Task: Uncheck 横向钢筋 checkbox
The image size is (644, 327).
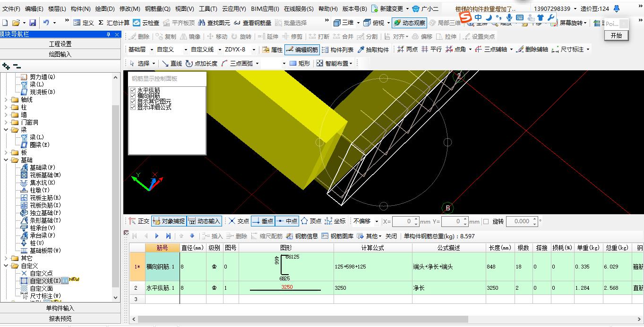Action: tap(133, 96)
